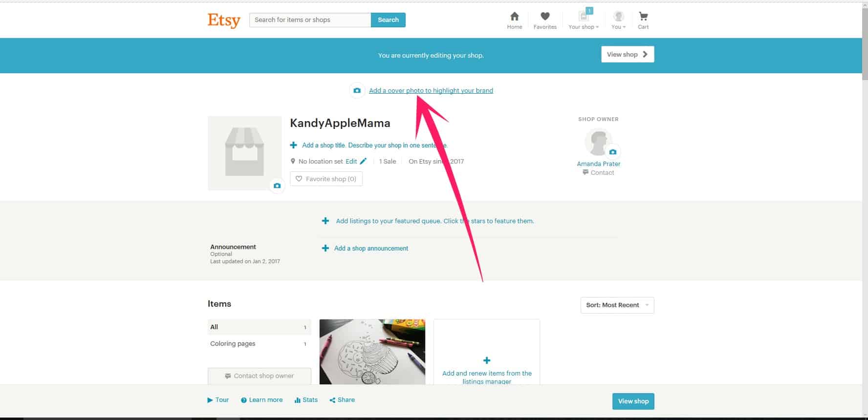Image resolution: width=868 pixels, height=420 pixels.
Task: Select the Coloring pages section
Action: (259, 344)
